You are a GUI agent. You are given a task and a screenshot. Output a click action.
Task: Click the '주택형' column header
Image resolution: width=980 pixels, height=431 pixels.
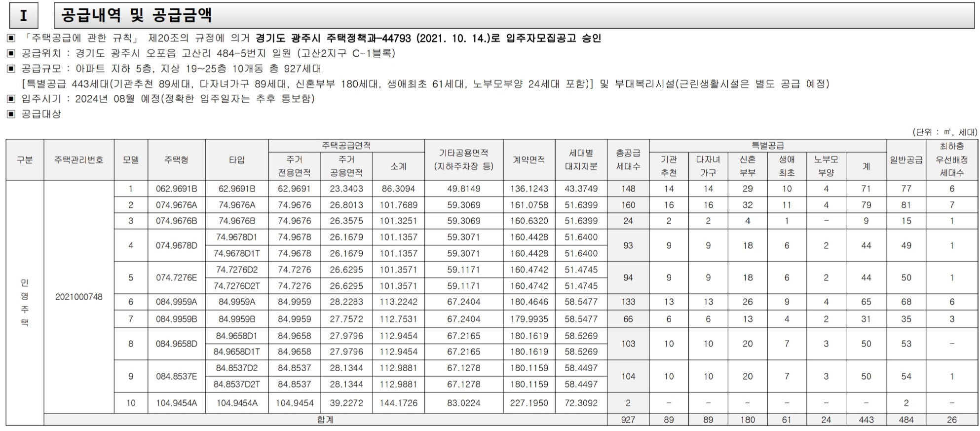click(176, 160)
